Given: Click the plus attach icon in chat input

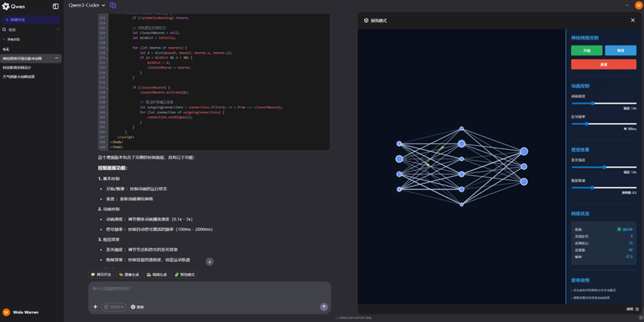Looking at the screenshot, I should 95,307.
